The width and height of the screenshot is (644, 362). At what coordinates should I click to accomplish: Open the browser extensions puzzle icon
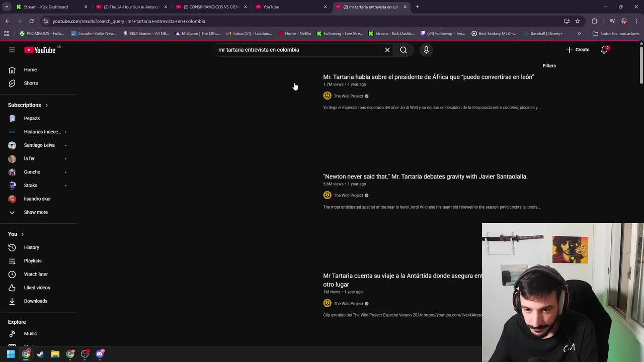(595, 21)
